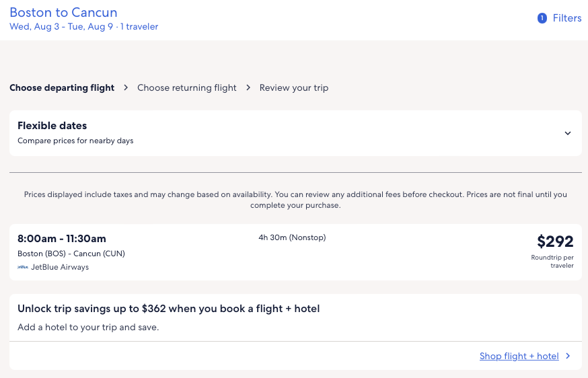The height and width of the screenshot is (378, 588).
Task: Click chevron after Choose departing flight
Action: click(x=126, y=87)
